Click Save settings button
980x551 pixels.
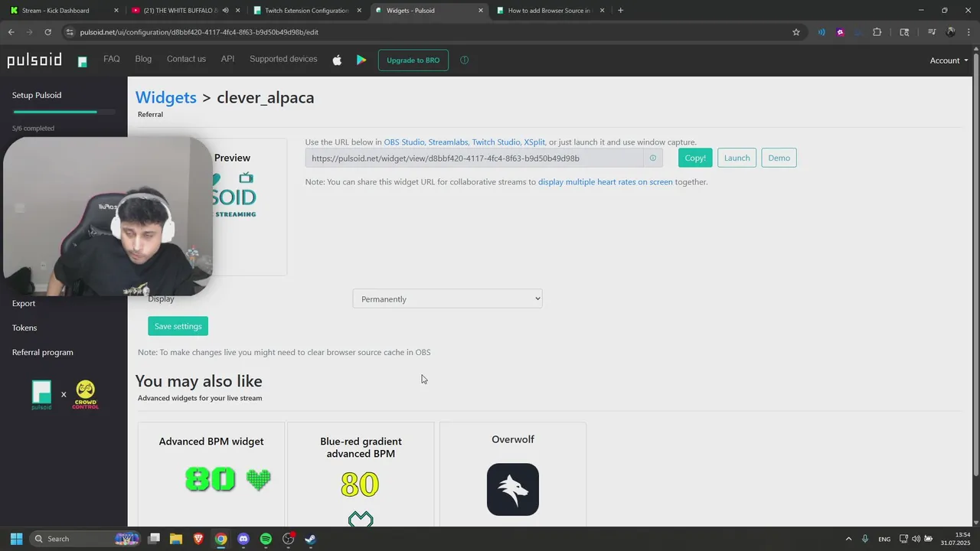(178, 326)
